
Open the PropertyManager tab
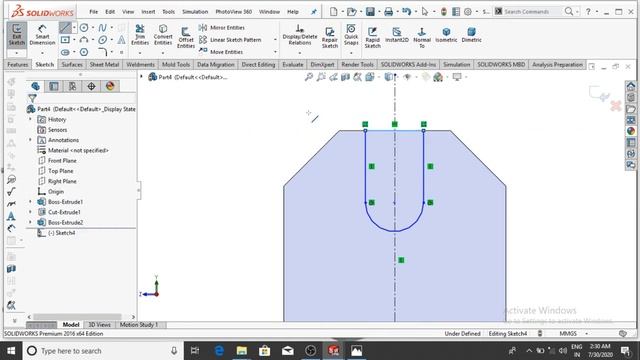click(53, 86)
